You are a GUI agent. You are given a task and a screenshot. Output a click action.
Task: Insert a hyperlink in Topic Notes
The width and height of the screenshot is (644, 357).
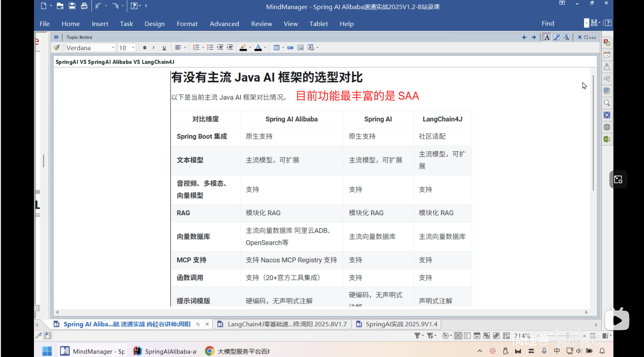tap(290, 47)
